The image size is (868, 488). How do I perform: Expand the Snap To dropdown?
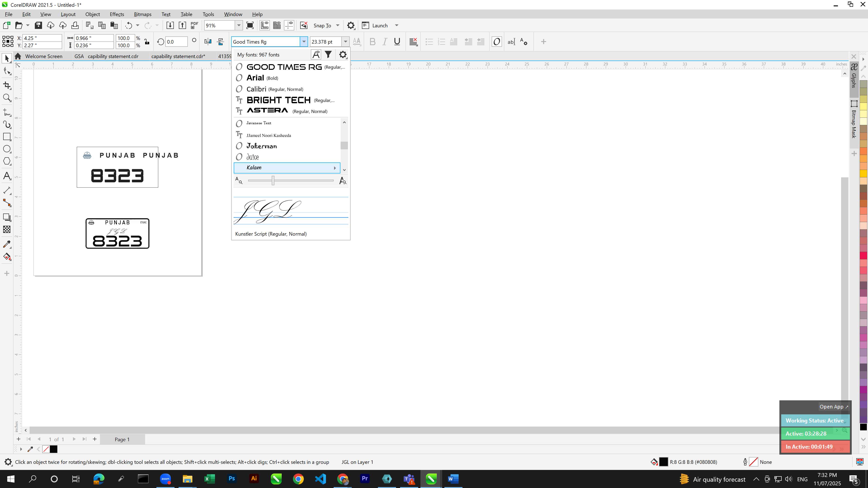click(x=338, y=25)
